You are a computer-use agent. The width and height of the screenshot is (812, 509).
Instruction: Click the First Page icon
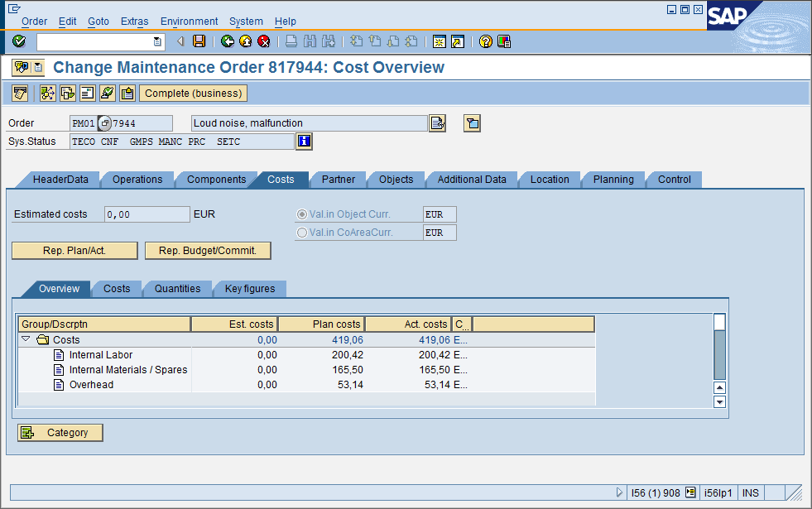pyautogui.click(x=356, y=41)
